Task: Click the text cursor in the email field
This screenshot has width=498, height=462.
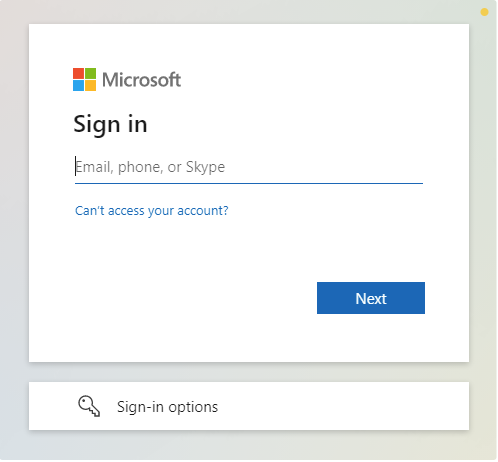Action: [75, 166]
